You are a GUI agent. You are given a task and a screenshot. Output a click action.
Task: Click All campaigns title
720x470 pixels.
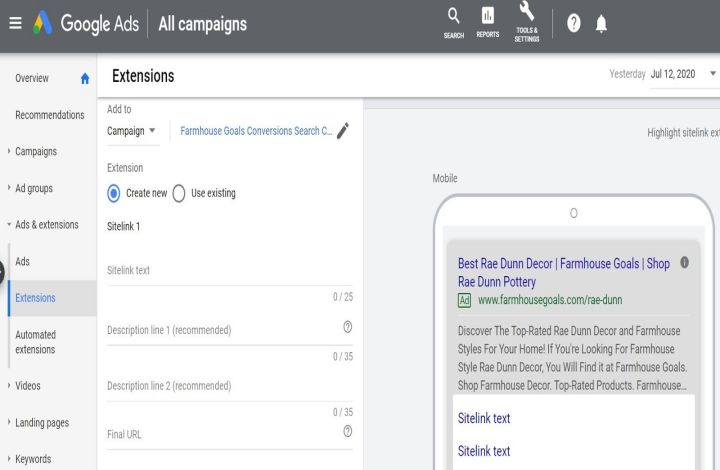(x=202, y=24)
